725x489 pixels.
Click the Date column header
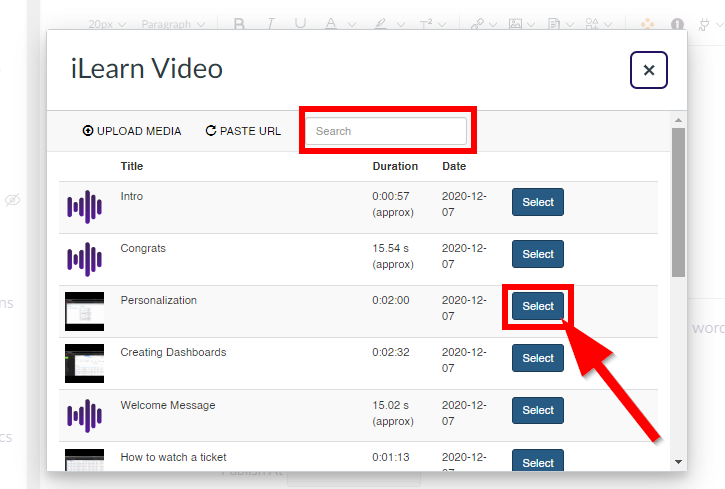454,166
